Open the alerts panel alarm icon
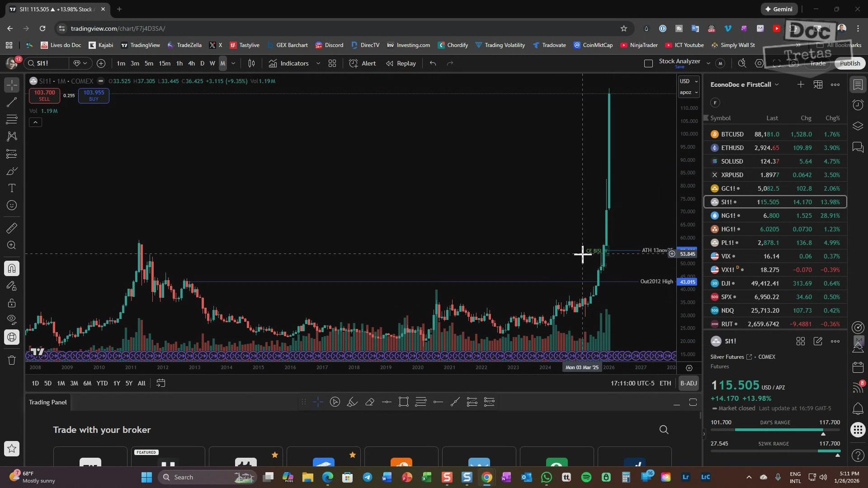The image size is (868, 488). point(858,105)
